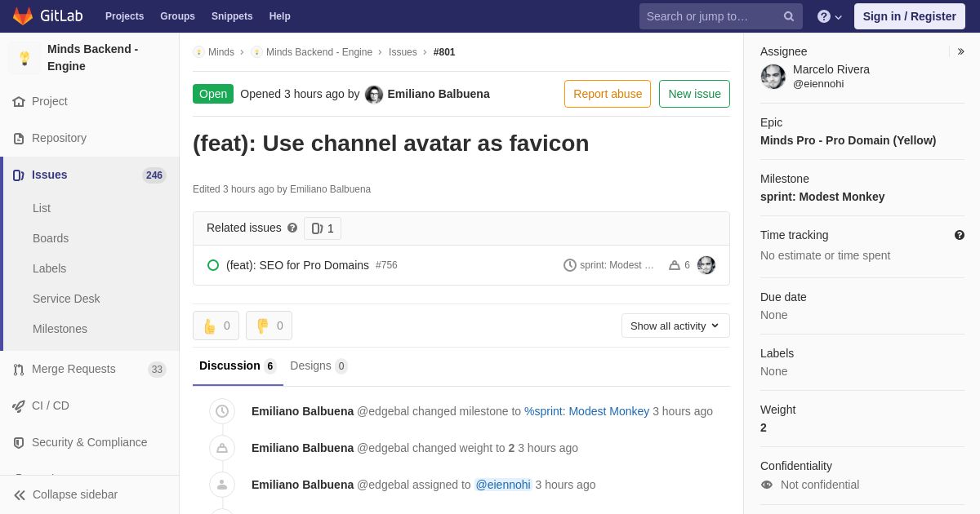This screenshot has height=514, width=980.
Task: Click Sign in / Register
Action: [x=909, y=16]
